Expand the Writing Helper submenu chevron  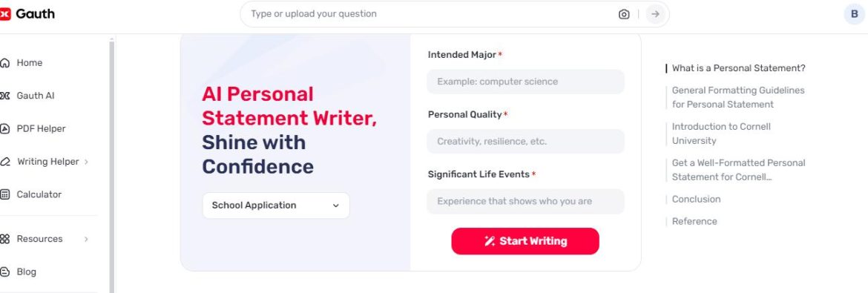tap(86, 162)
